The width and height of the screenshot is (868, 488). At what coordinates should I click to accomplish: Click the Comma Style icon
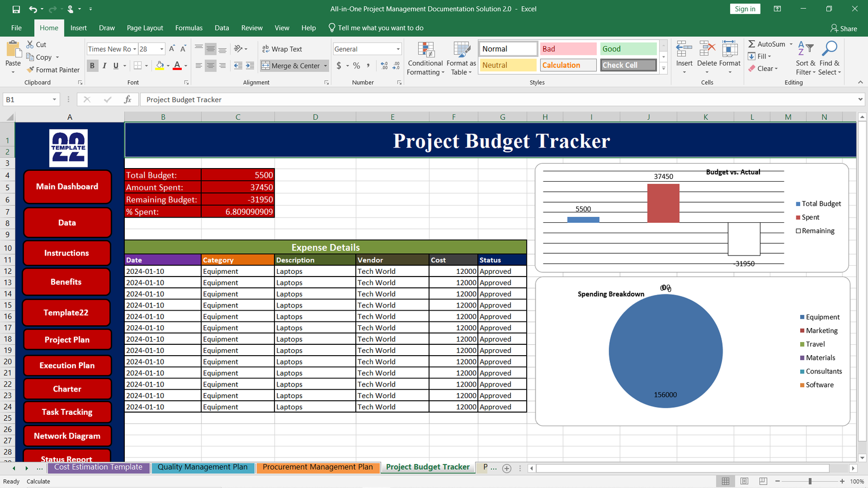(x=368, y=66)
